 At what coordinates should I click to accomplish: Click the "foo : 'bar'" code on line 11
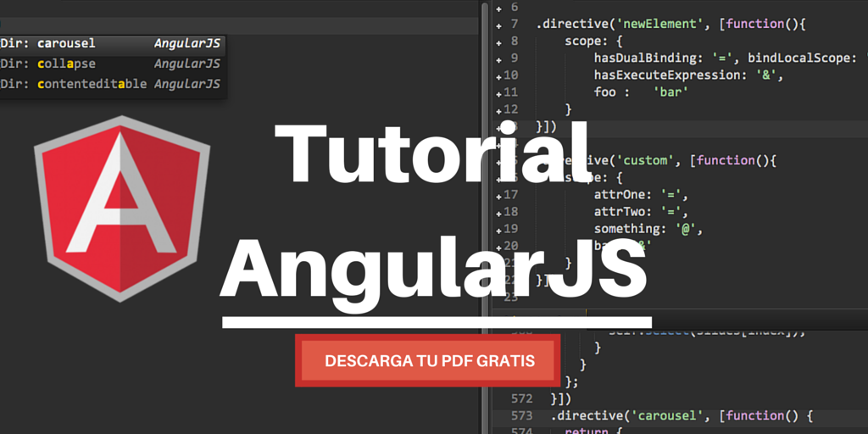641,92
